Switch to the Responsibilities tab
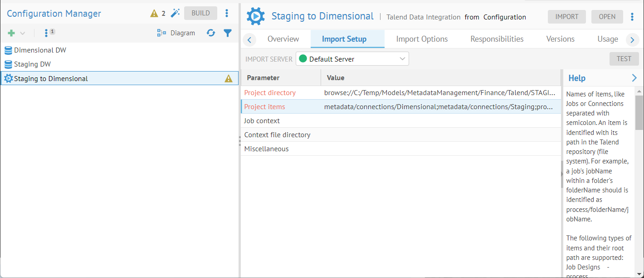 [497, 39]
